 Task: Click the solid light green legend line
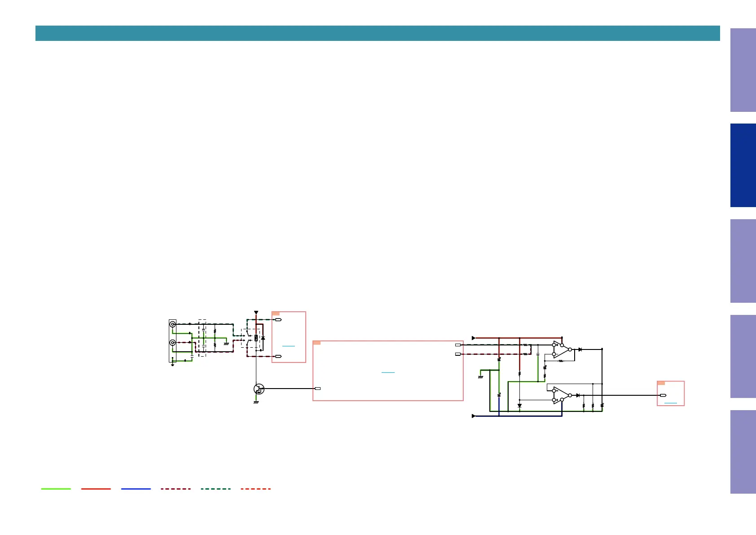coord(56,489)
